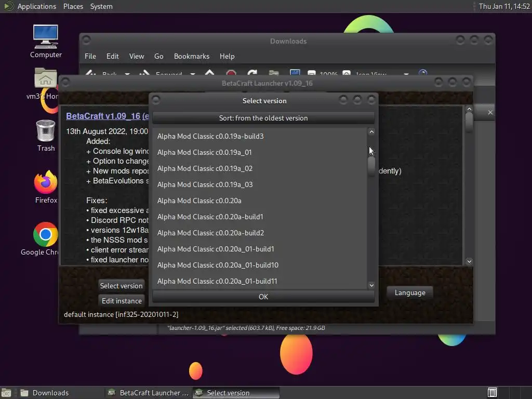Click Edit instance button in launcher
532x399 pixels.
[x=122, y=301]
